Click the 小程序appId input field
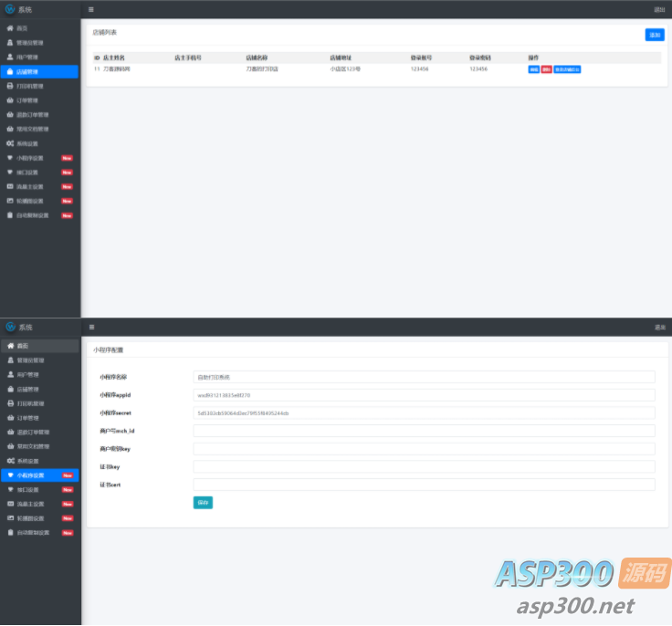The height and width of the screenshot is (626, 672). coord(424,395)
